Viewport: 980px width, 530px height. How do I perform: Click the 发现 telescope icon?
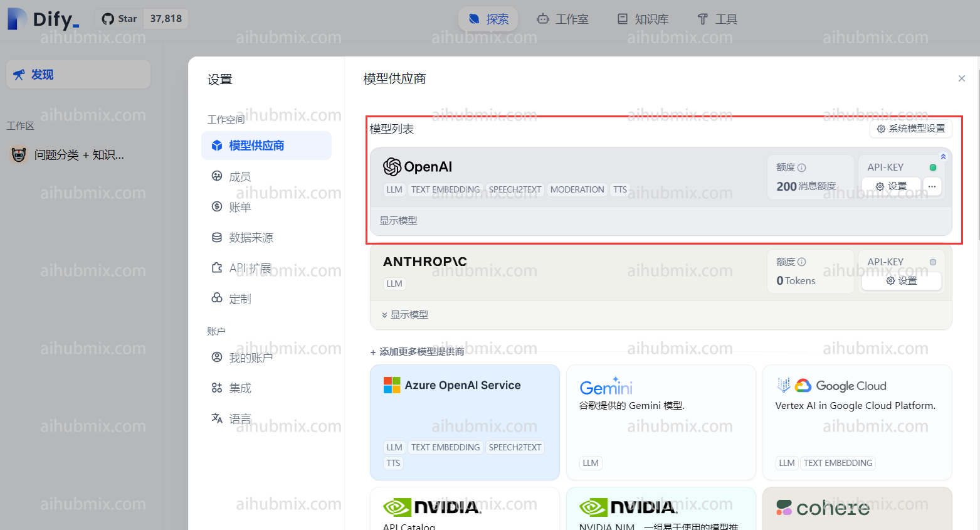pyautogui.click(x=19, y=75)
